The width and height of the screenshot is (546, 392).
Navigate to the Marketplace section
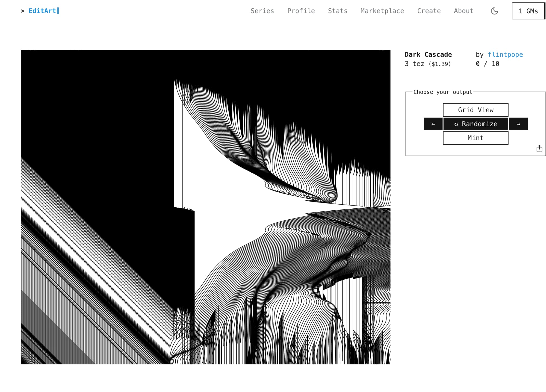[382, 11]
